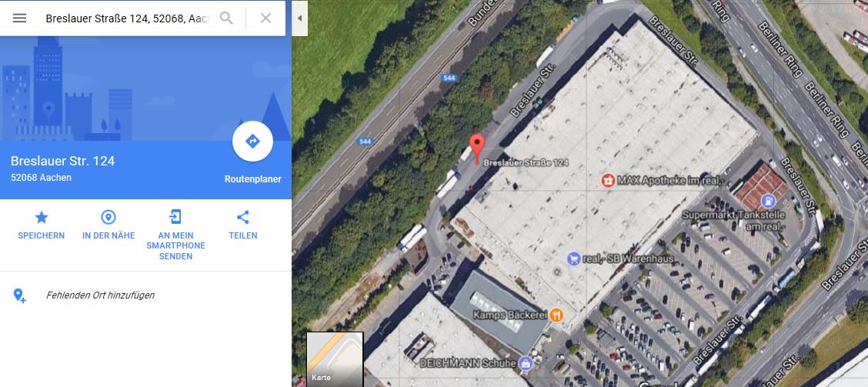868x387 pixels.
Task: Select real,- SB Warenhaus shopping marker
Action: tap(574, 259)
